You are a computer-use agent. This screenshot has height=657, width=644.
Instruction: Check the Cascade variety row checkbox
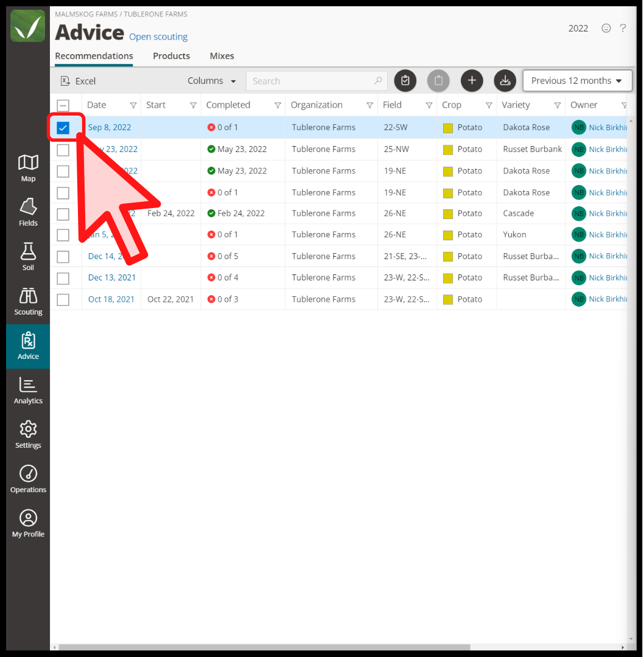pos(63,214)
